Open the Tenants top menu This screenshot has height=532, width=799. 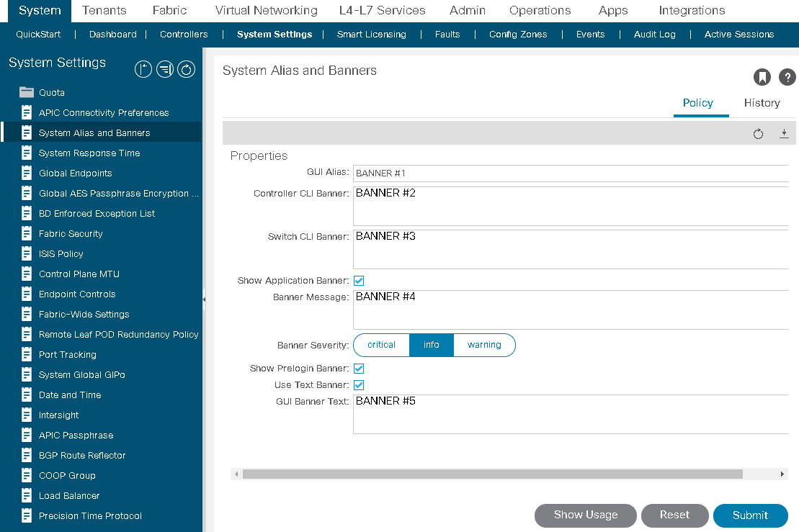104,11
